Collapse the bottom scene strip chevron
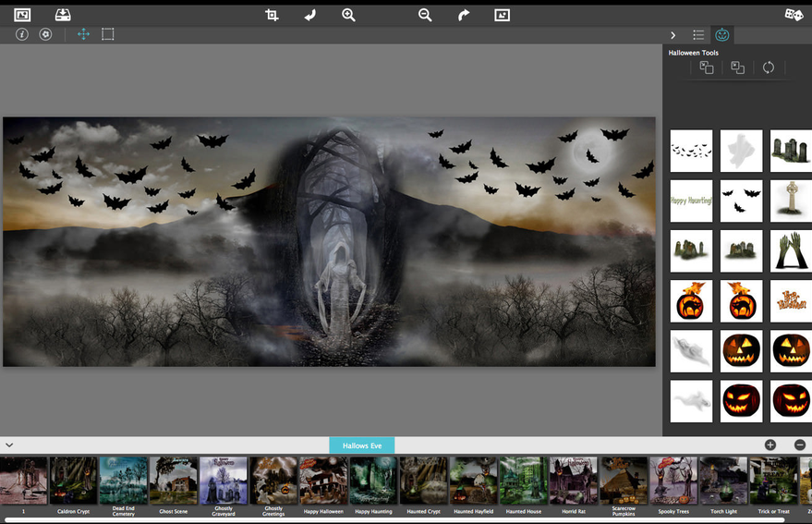 [9, 445]
